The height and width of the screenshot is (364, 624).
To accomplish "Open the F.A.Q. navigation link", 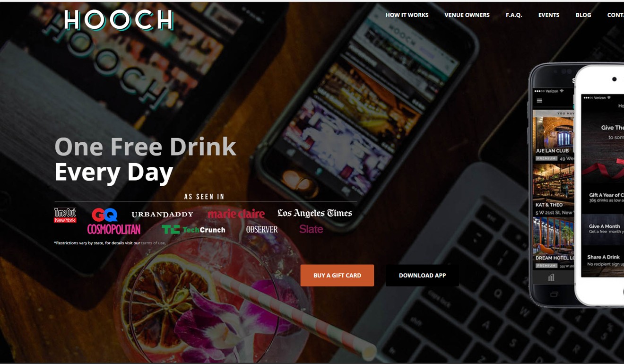I will click(x=514, y=15).
